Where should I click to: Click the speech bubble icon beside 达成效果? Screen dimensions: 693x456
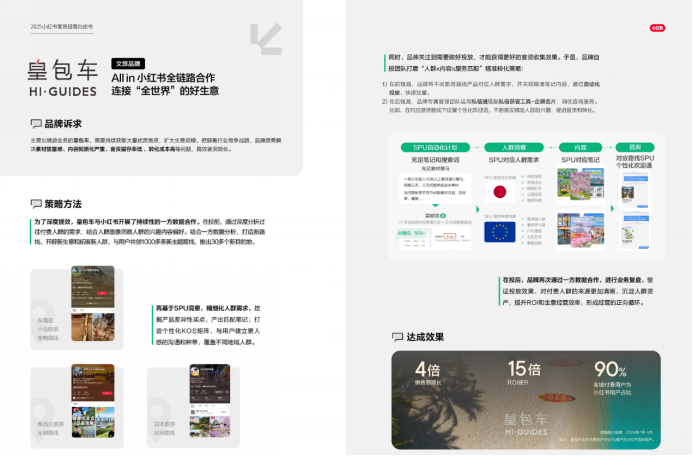(x=397, y=337)
